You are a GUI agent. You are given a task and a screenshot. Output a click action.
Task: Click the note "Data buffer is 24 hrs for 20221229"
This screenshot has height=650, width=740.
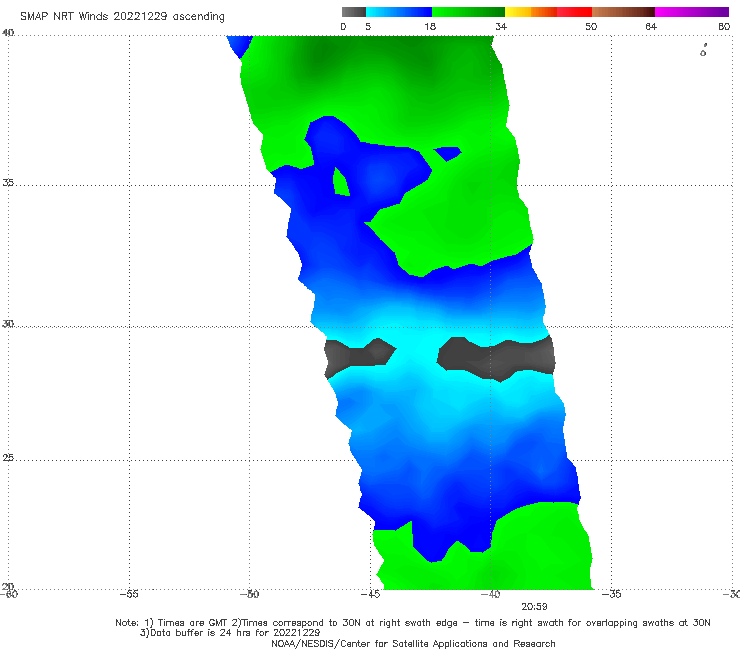pos(230,633)
